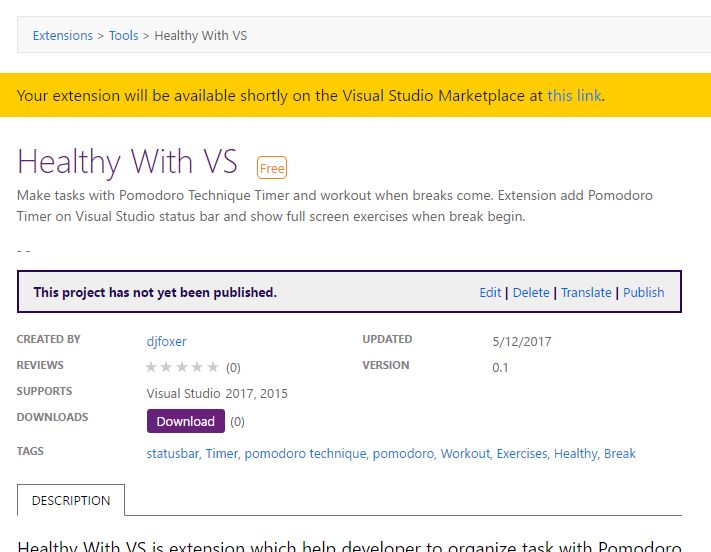Screen dimensions: 711x552
Task: Click the third review star
Action: tap(182, 366)
